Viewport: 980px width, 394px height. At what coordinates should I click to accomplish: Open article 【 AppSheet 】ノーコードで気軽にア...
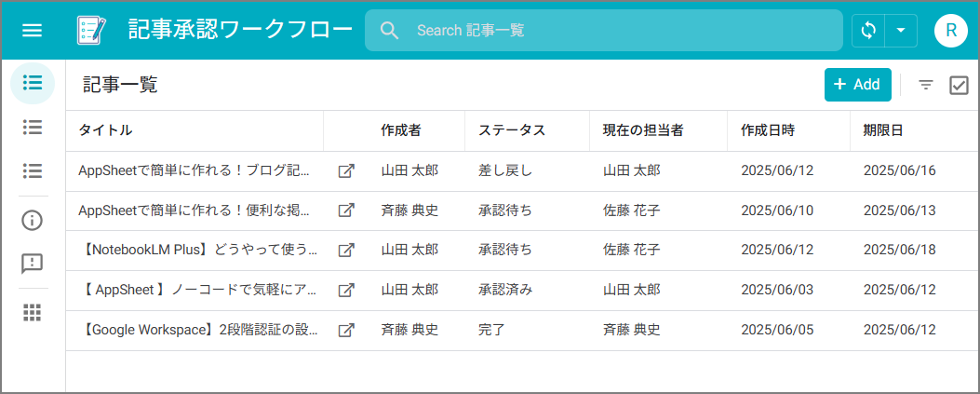199,291
